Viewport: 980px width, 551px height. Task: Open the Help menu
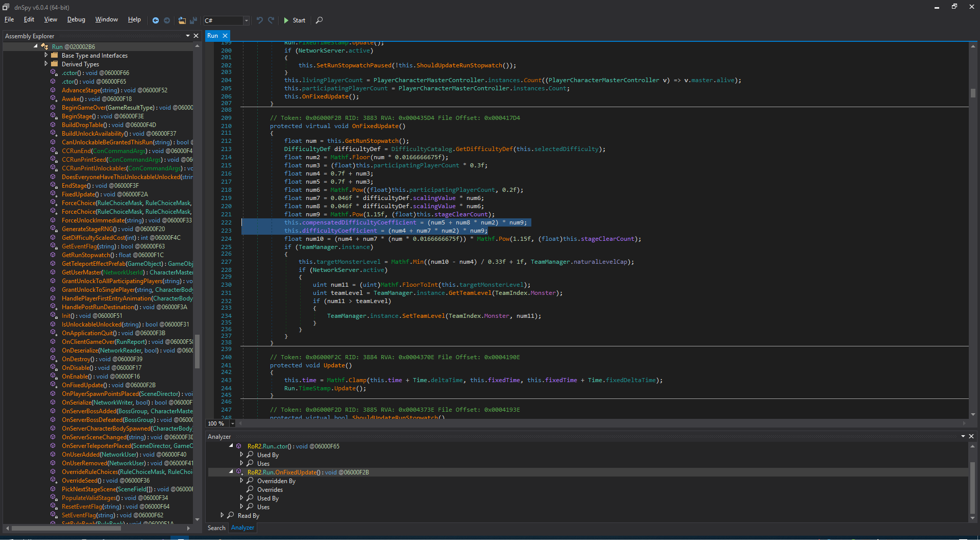pyautogui.click(x=134, y=19)
